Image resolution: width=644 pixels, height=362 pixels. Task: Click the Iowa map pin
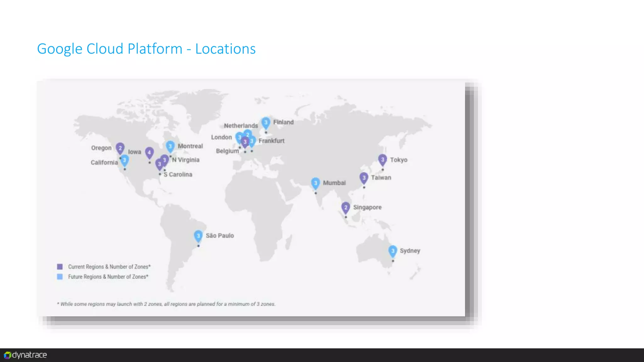click(149, 153)
